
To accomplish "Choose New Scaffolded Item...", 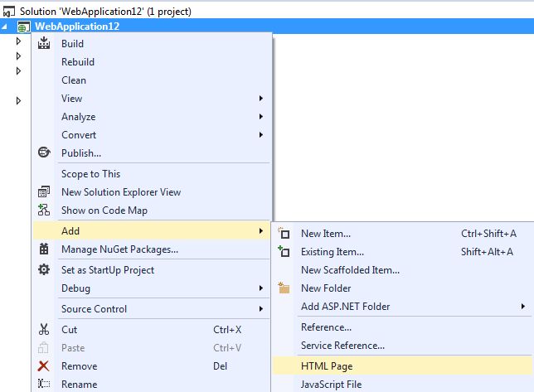I will pyautogui.click(x=402, y=270).
